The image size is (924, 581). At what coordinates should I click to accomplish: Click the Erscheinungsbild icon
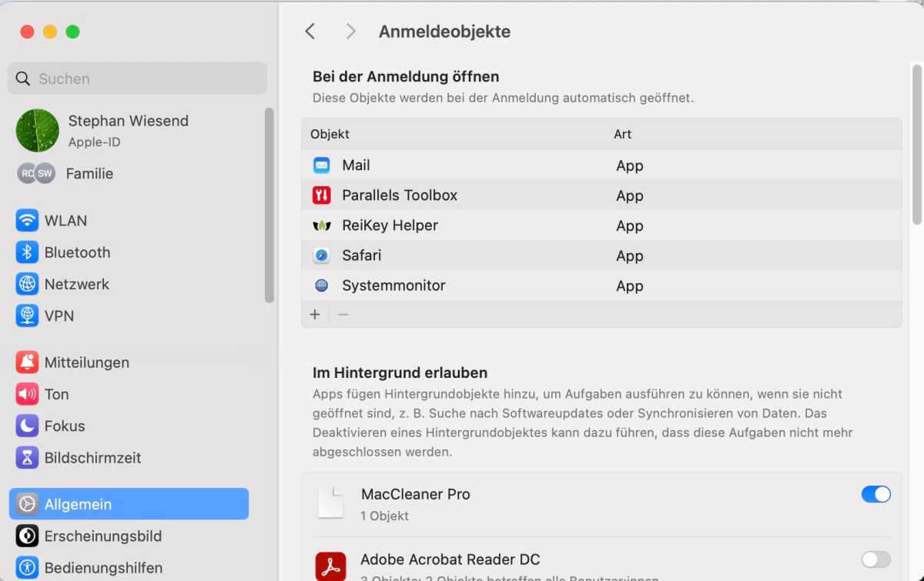pyautogui.click(x=27, y=536)
